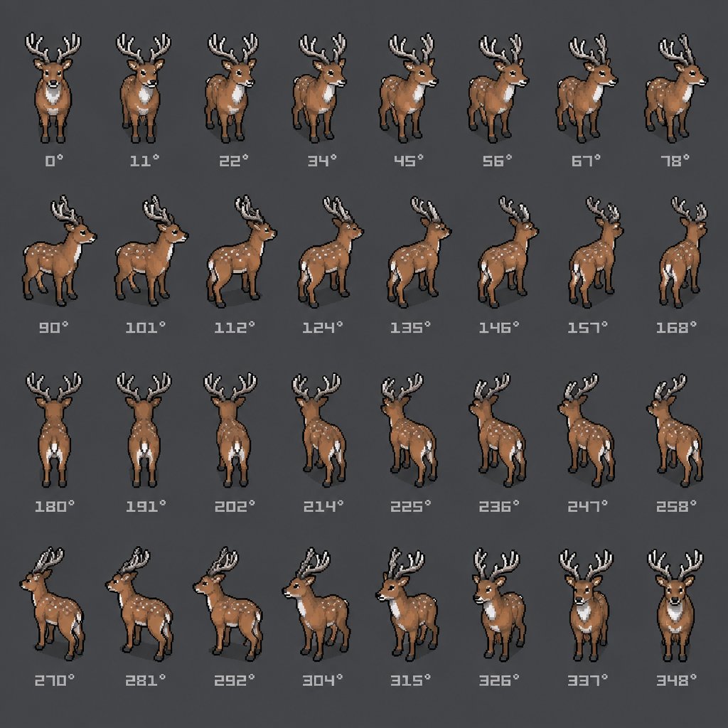The image size is (728, 728).
Task: Click the 202° angle label
Action: click(x=235, y=506)
